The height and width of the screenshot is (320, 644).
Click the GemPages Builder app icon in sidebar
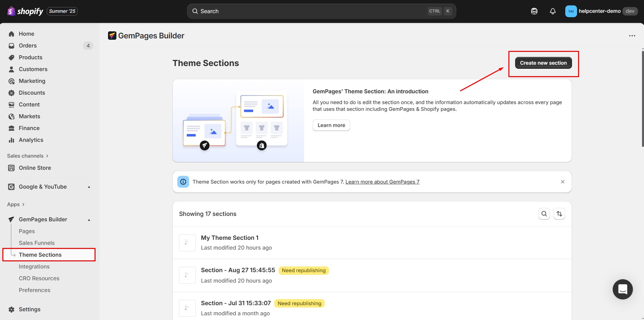point(11,219)
